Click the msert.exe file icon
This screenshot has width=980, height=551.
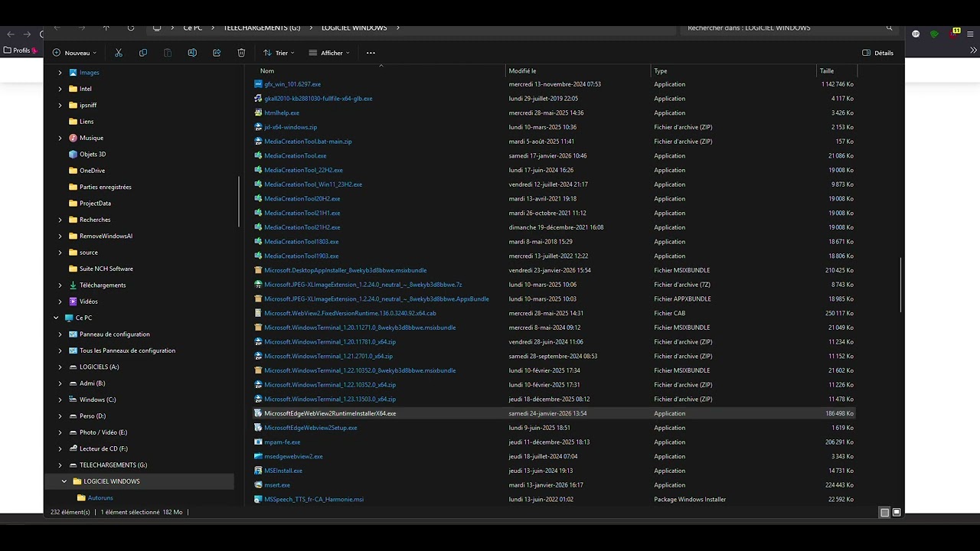point(258,485)
